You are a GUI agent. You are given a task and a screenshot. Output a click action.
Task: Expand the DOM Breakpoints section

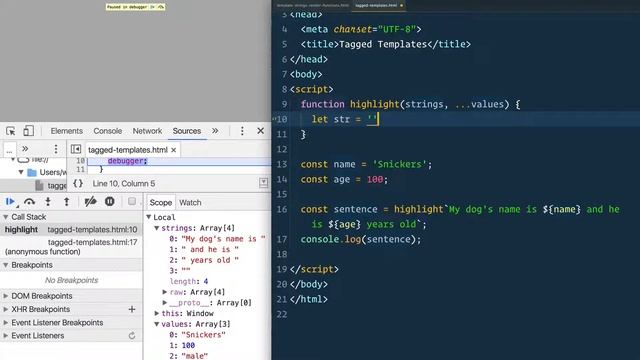tap(6, 296)
